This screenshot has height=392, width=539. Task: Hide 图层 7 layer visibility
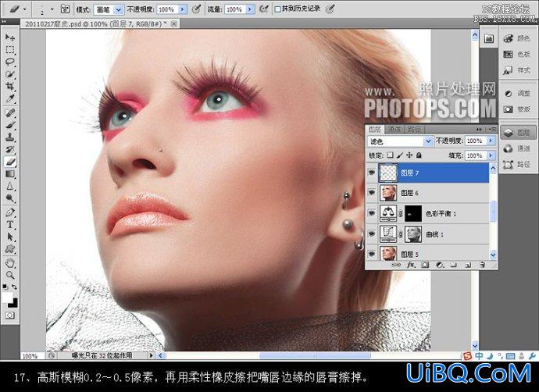(372, 172)
